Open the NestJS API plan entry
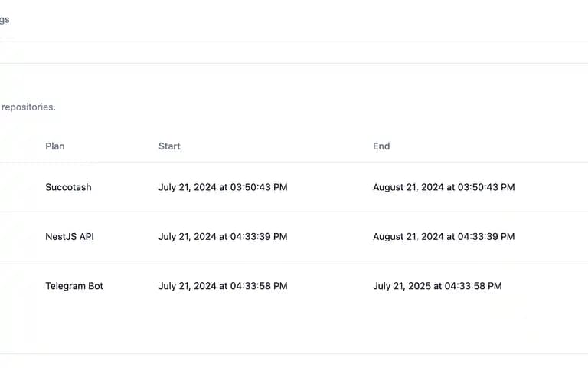The height and width of the screenshot is (368, 588). point(70,237)
